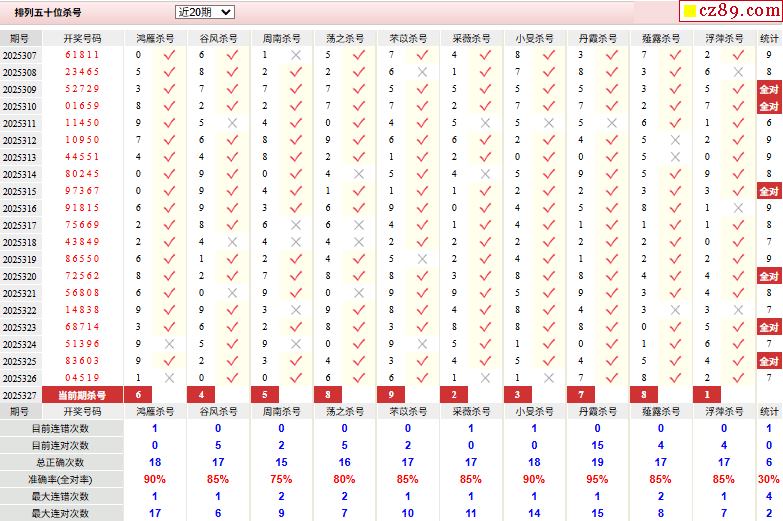Image resolution: width=783 pixels, height=521 pixels.
Task: Click the X mark in 周南杀号 column, row 2025324
Action: point(296,344)
